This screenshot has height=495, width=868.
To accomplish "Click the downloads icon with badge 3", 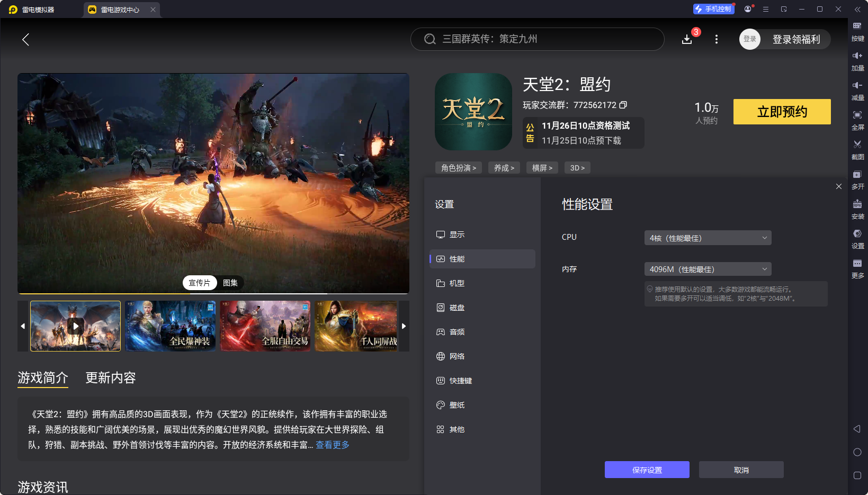I will coord(687,39).
